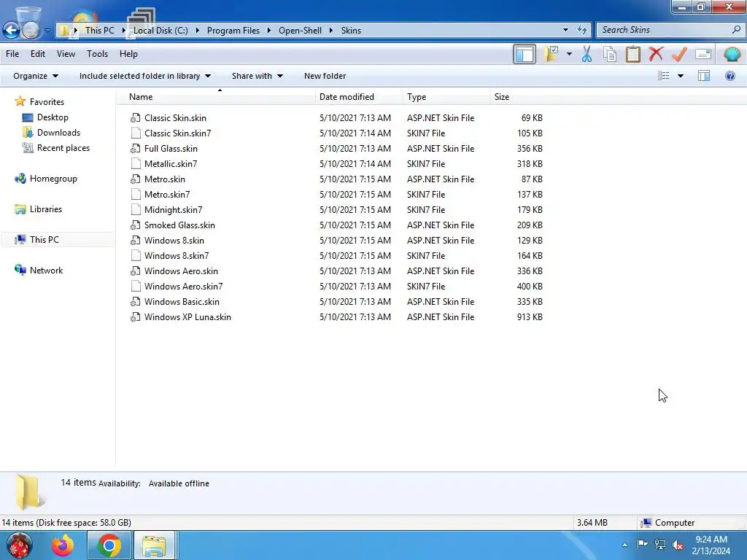This screenshot has height=560, width=747.
Task: Click the muted volume tray icon
Action: [x=678, y=545]
